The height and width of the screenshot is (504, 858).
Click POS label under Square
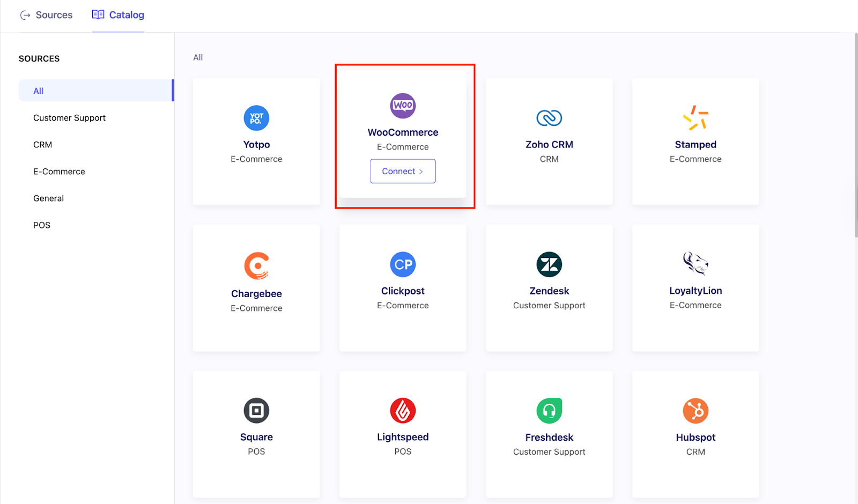(256, 451)
